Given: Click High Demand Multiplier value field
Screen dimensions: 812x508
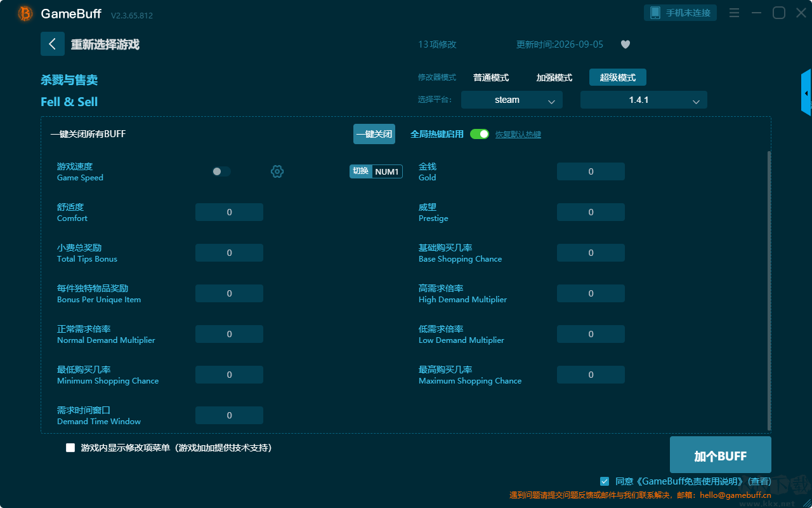Looking at the screenshot, I should (591, 293).
